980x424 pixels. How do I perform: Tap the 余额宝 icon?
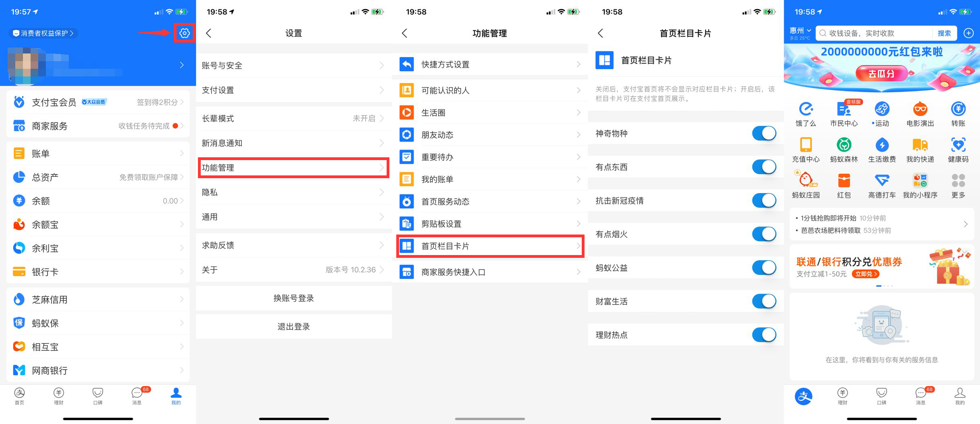[x=19, y=224]
